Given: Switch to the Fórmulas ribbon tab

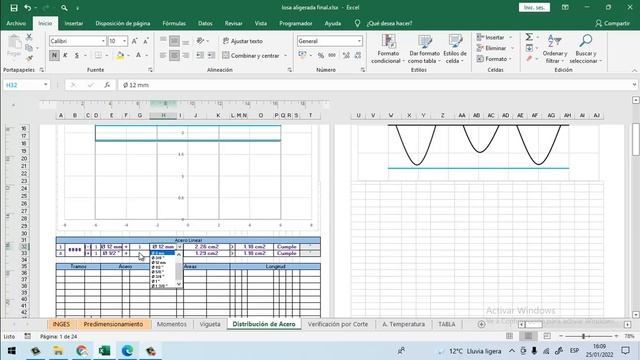Looking at the screenshot, I should point(174,24).
